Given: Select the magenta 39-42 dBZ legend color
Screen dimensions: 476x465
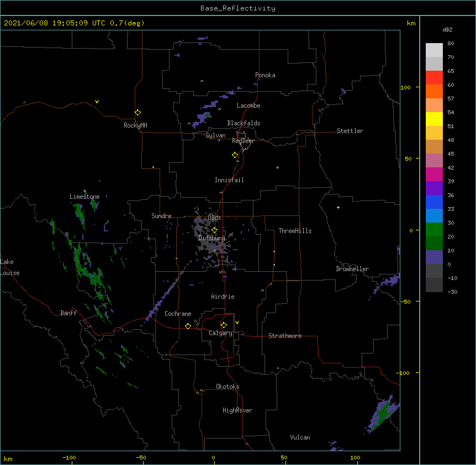Looking at the screenshot, I should (434, 174).
